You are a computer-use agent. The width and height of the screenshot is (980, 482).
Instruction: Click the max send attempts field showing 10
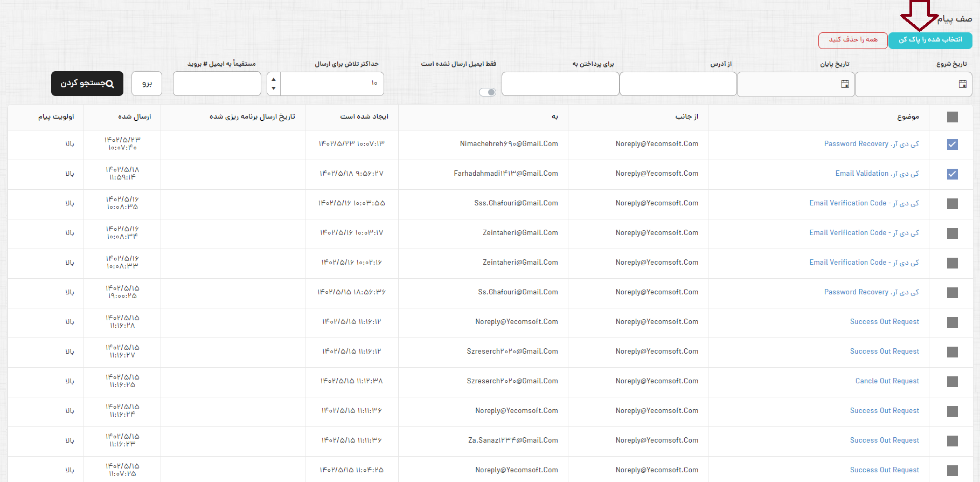(331, 84)
